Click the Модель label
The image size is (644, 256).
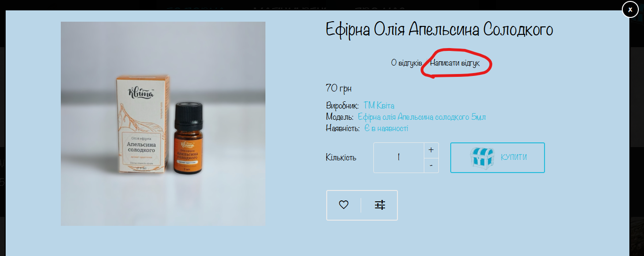coord(339,117)
